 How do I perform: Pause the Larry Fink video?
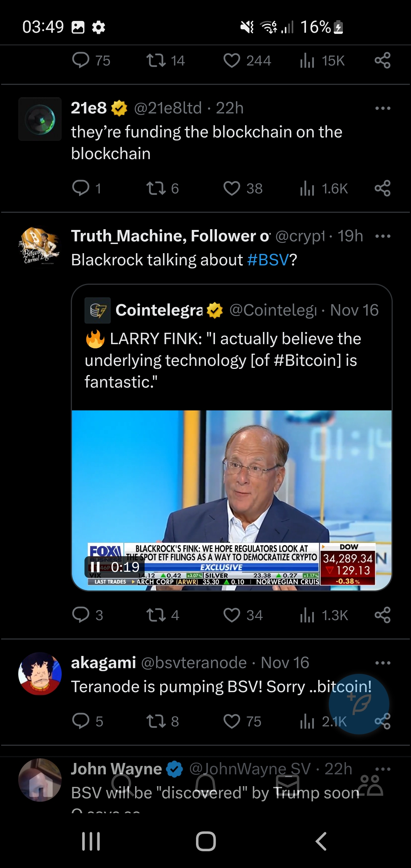[95, 567]
